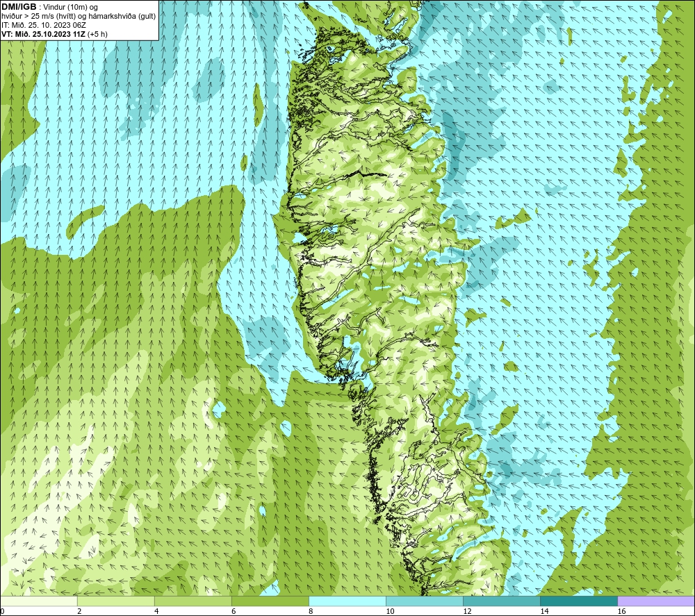
Task: Click the 6–8 m/s darker green legend swatch
Action: pyautogui.click(x=270, y=601)
